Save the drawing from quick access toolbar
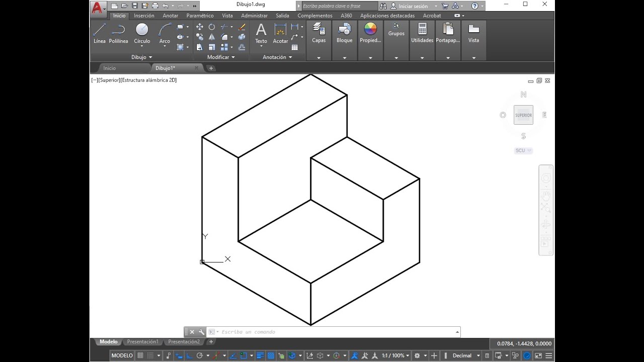 point(135,6)
